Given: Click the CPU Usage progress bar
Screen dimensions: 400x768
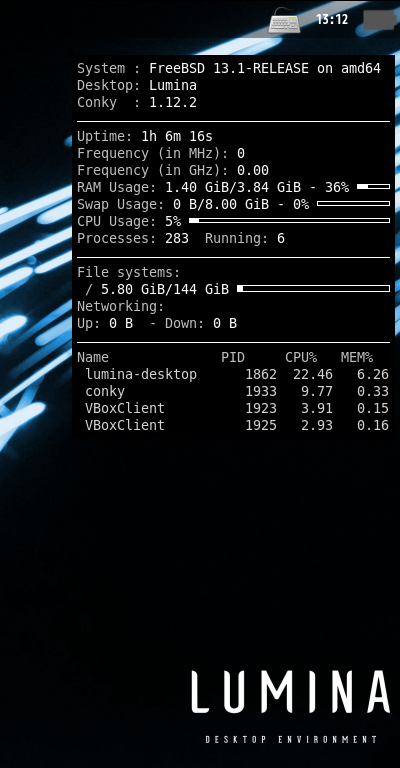Looking at the screenshot, I should pyautogui.click(x=289, y=220).
